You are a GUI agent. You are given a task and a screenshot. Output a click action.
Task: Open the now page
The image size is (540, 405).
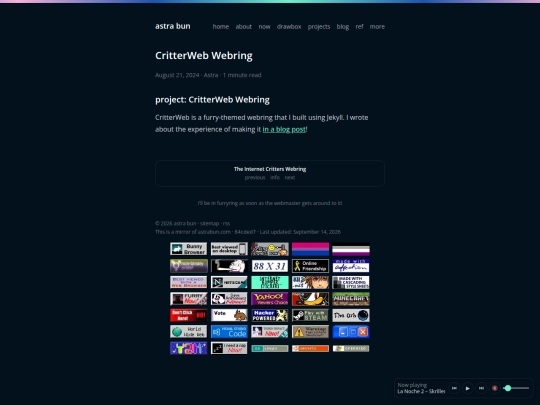coord(264,27)
